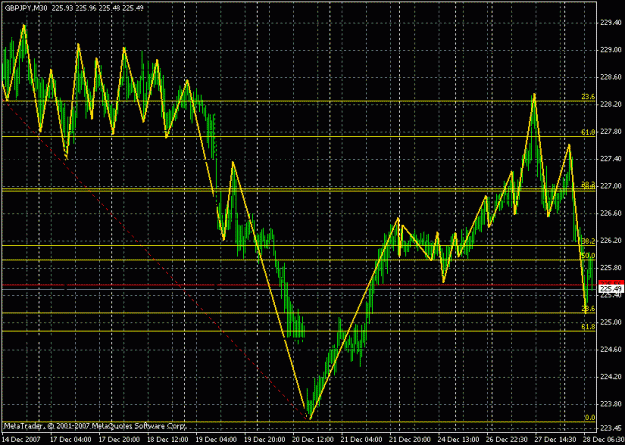Select the 18 Dec 12:00 time label
This screenshot has height=445, width=625.
pyautogui.click(x=166, y=439)
